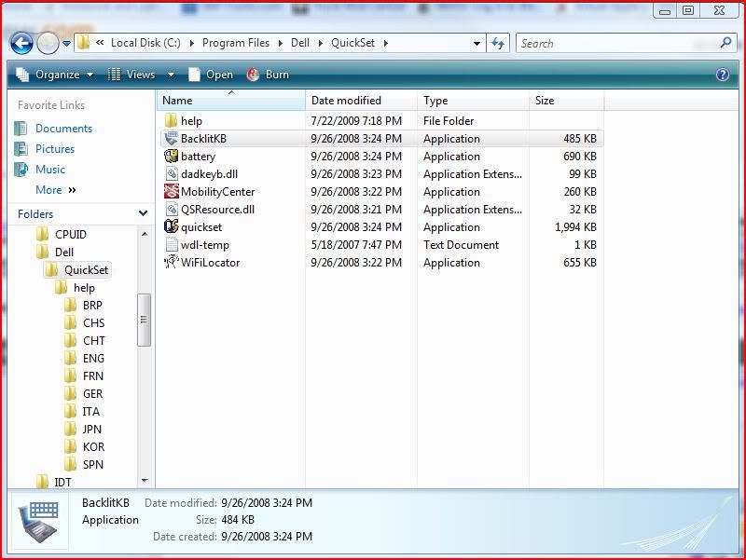Sort files by Name column

click(x=230, y=101)
